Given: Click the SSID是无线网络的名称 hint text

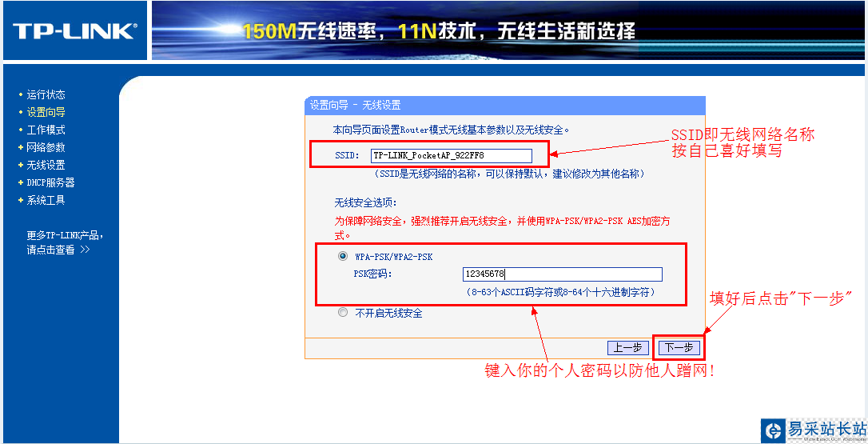Looking at the screenshot, I should coord(510,174).
